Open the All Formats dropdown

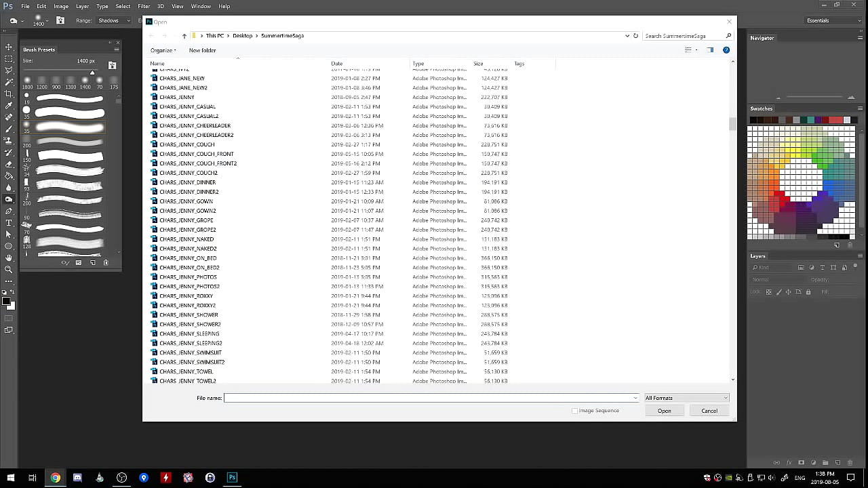pyautogui.click(x=686, y=398)
